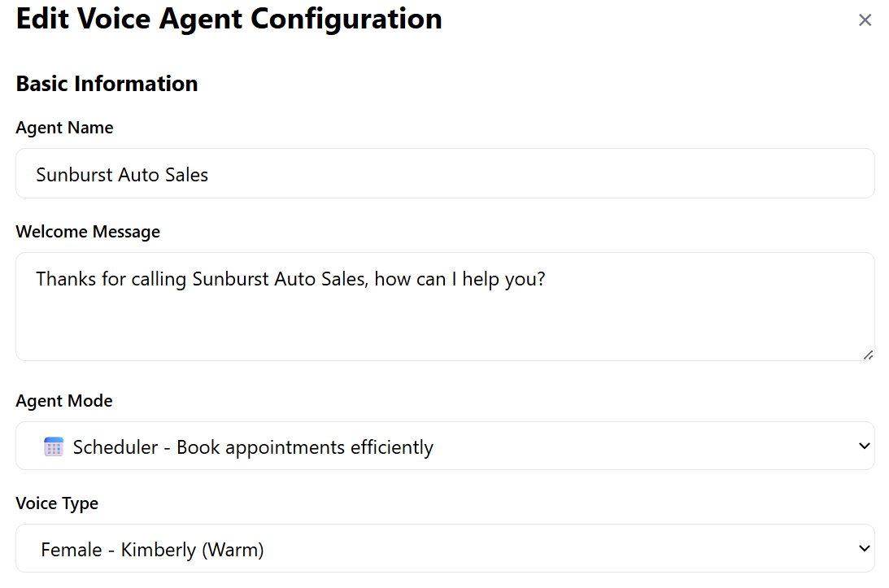The image size is (889, 588).
Task: Click the Agent Mode dropdown chevron arrow
Action: [x=864, y=446]
